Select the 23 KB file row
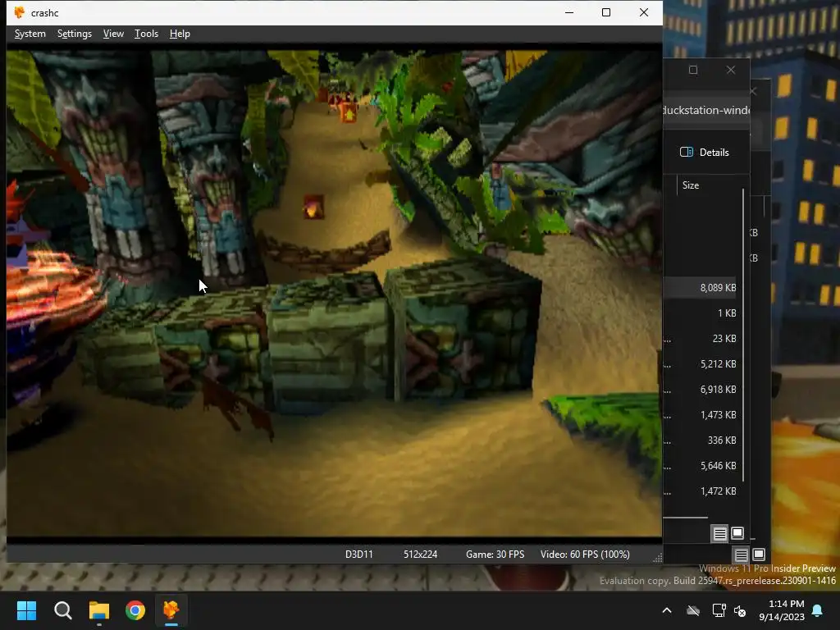 click(702, 339)
